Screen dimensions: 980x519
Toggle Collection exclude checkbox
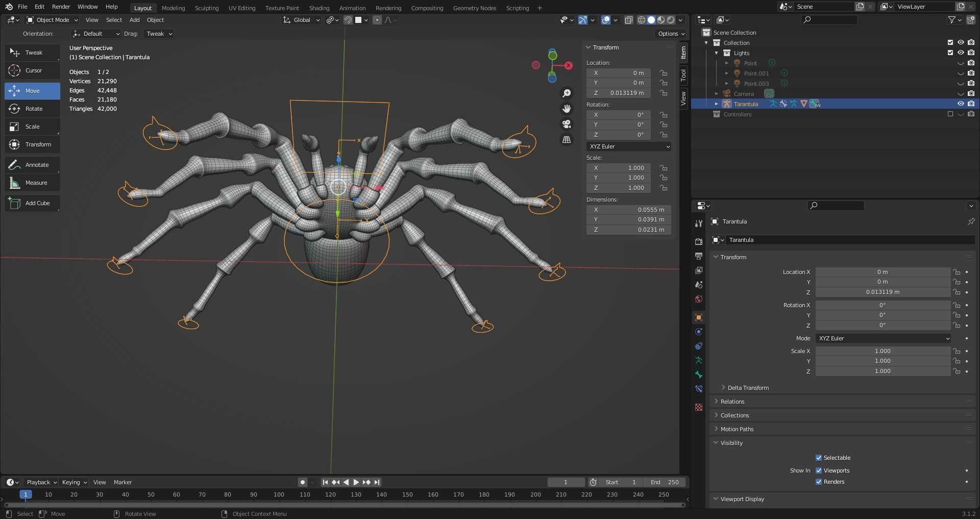pos(950,43)
